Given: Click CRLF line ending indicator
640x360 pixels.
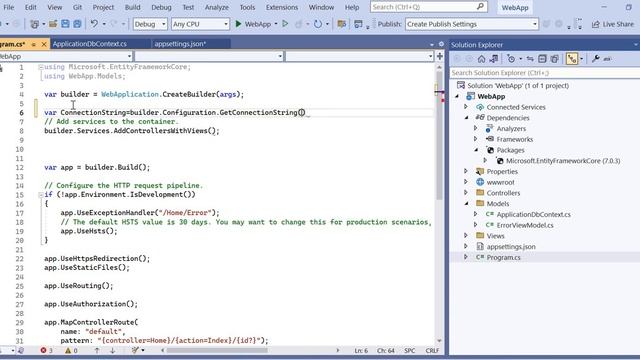Looking at the screenshot, I should pos(432,350).
